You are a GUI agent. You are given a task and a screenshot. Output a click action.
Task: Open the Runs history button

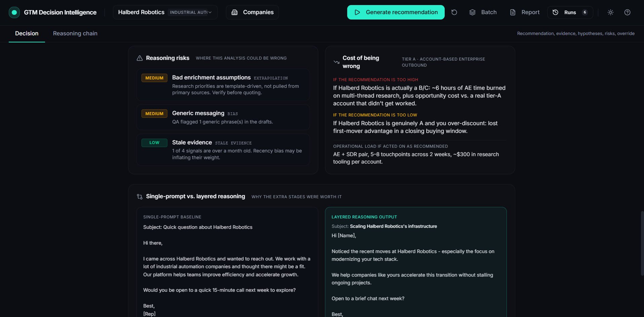570,12
